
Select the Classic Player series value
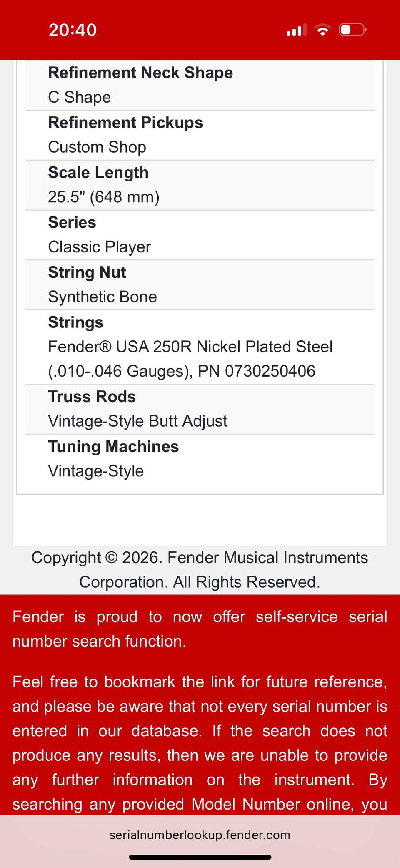pos(100,247)
